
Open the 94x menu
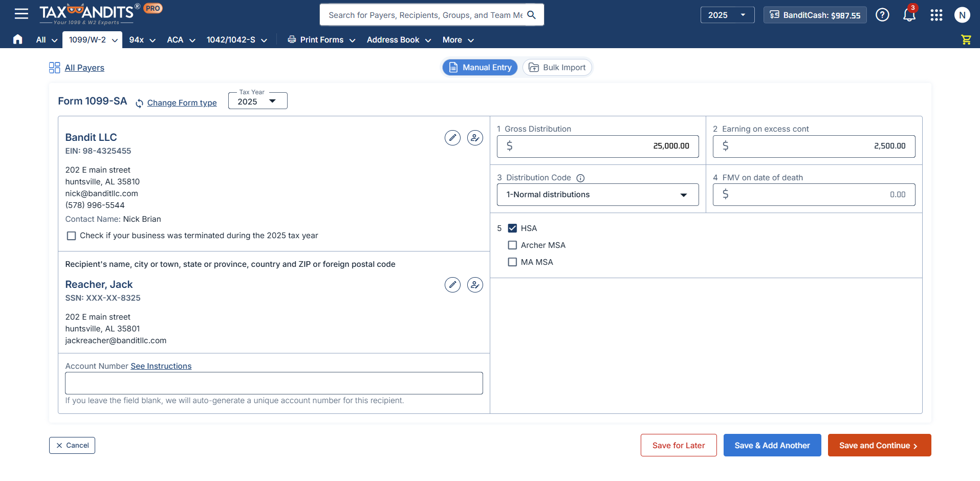tap(142, 40)
